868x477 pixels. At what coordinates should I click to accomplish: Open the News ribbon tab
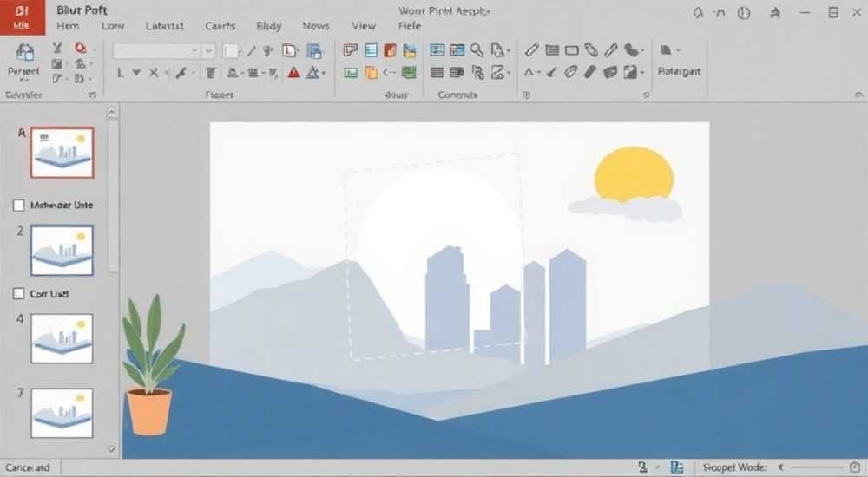point(316,26)
